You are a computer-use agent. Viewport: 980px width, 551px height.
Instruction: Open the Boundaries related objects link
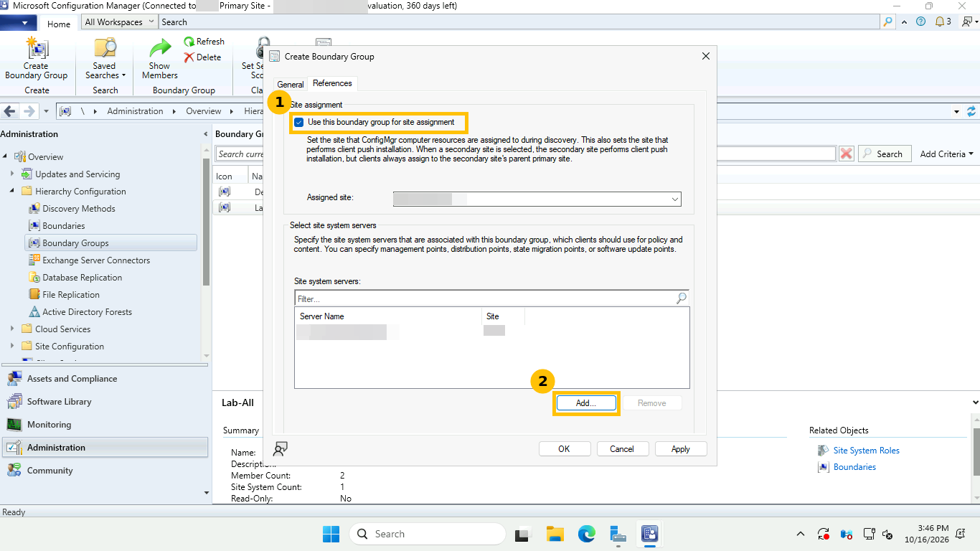pos(854,467)
